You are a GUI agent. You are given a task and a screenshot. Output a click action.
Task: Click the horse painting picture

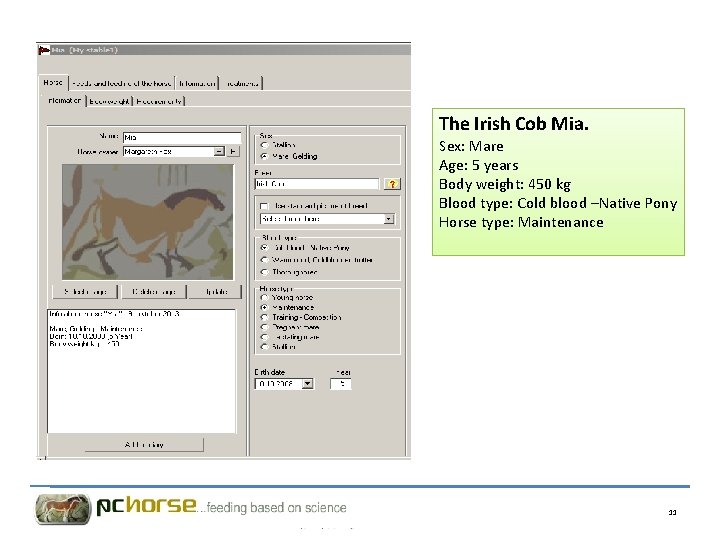(x=148, y=222)
